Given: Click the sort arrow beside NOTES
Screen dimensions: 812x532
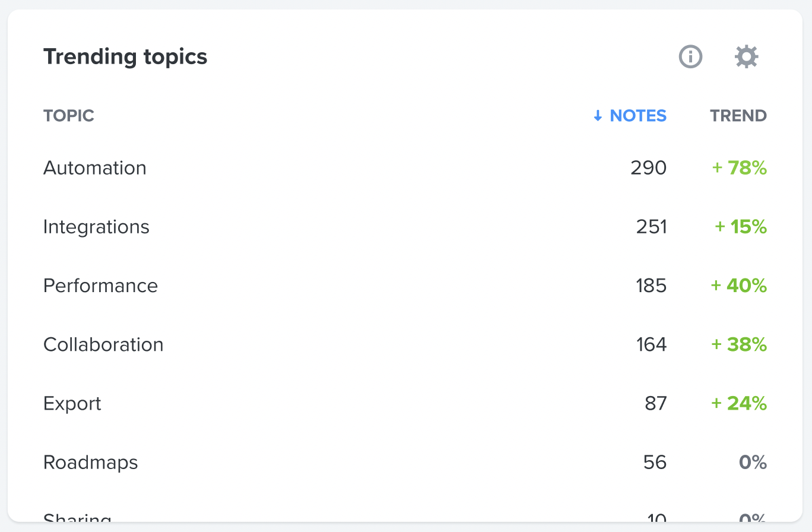Looking at the screenshot, I should [598, 116].
